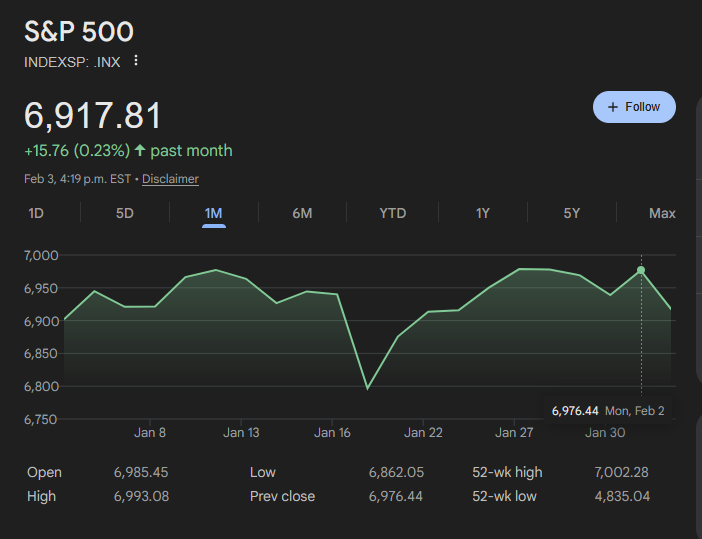702x539 pixels.
Task: Click the 6,976.44 Mon, Feb 2 tooltip
Action: [608, 411]
